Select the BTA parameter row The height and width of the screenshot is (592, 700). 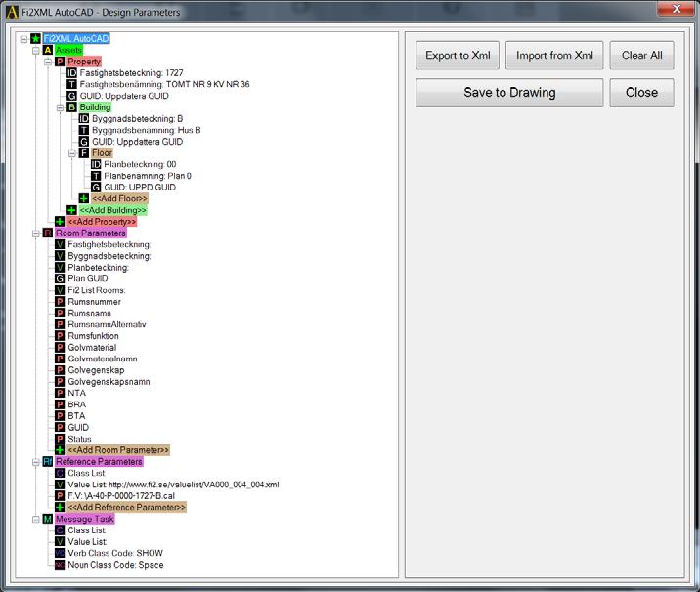(76, 416)
